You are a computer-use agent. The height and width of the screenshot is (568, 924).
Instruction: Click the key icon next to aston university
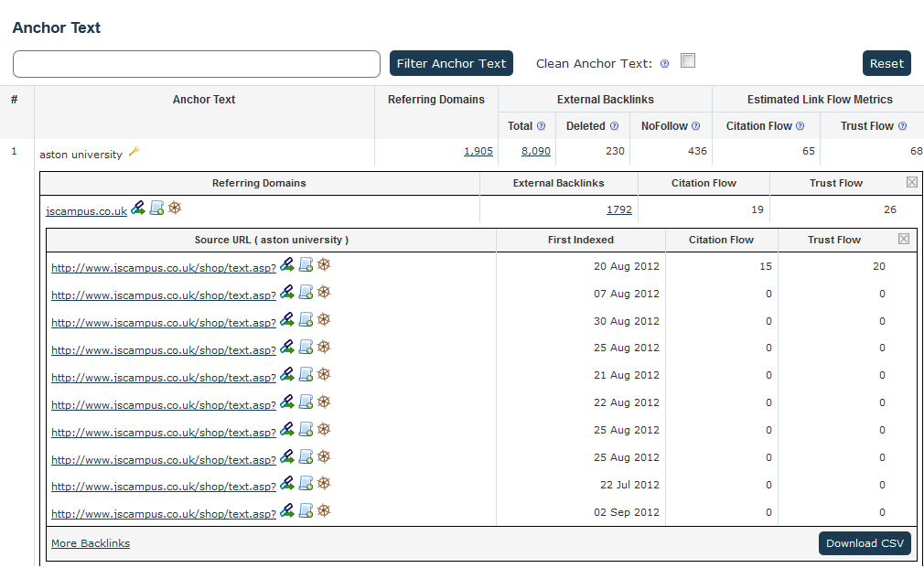tap(134, 152)
